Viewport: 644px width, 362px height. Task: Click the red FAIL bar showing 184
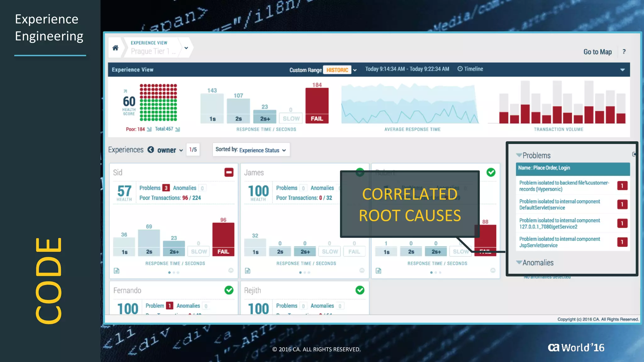click(317, 105)
